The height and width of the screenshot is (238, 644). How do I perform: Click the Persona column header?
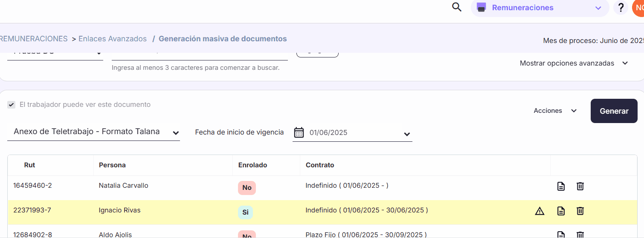click(x=112, y=165)
